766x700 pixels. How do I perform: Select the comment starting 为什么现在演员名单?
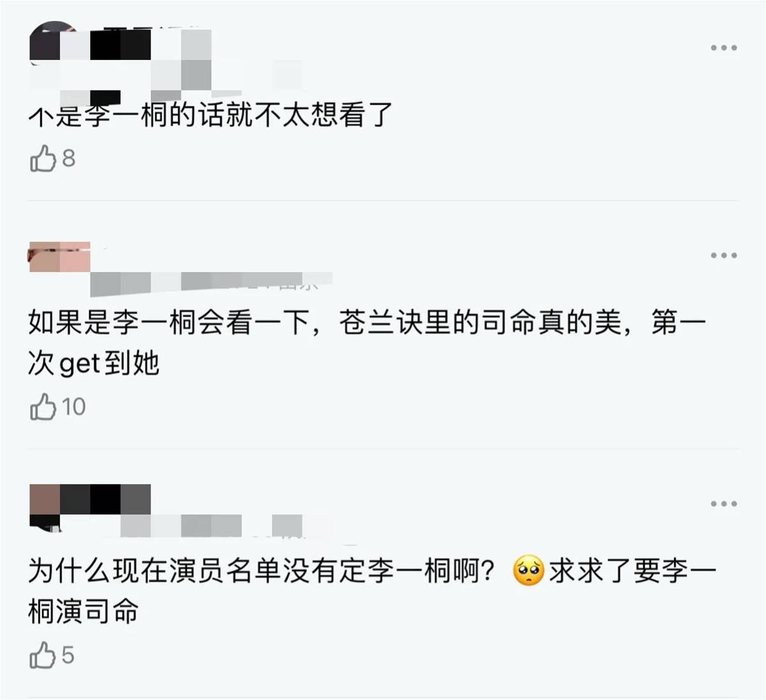point(372,591)
